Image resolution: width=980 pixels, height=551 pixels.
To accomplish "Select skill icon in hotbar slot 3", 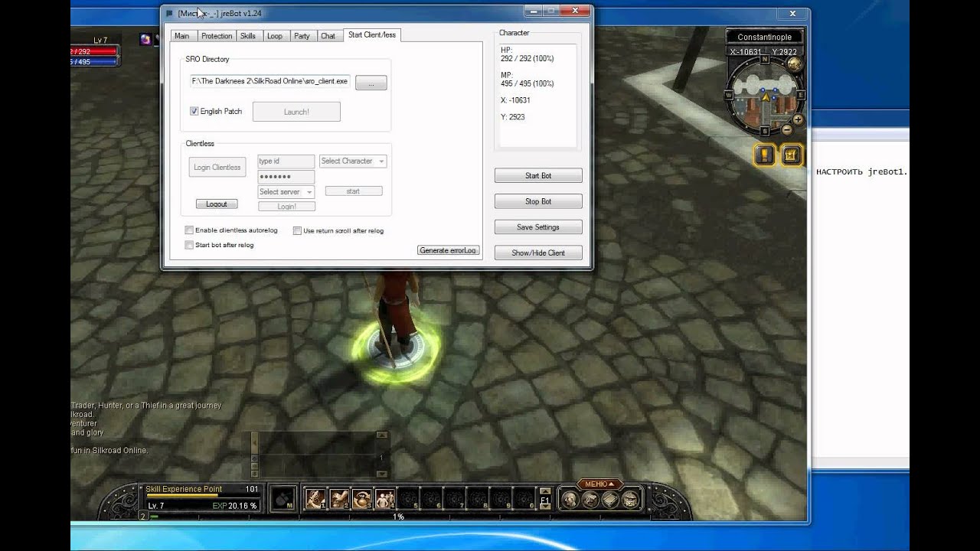I will point(361,499).
